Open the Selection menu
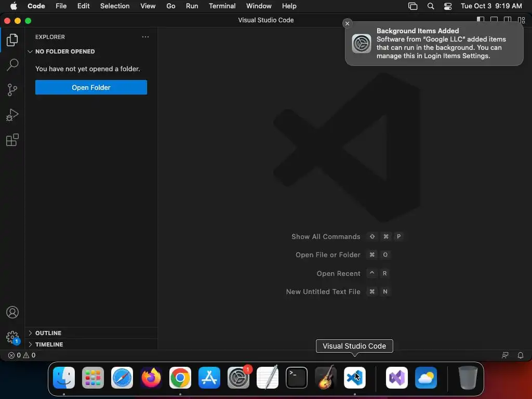 (x=115, y=6)
